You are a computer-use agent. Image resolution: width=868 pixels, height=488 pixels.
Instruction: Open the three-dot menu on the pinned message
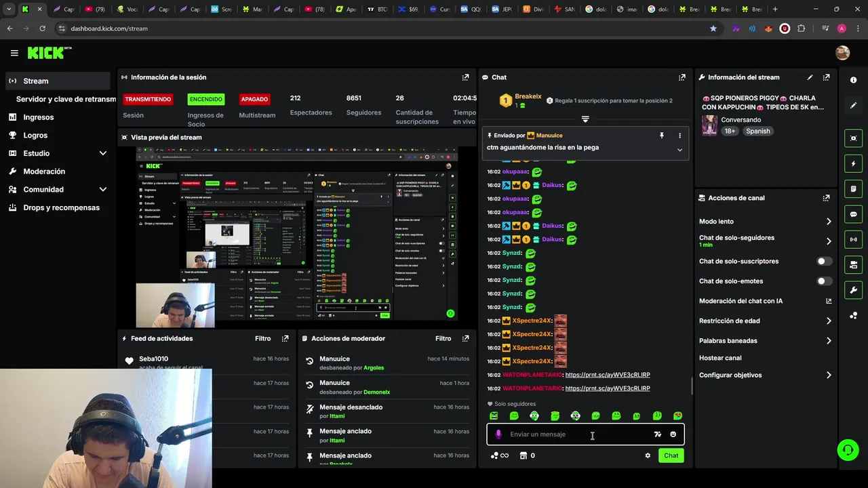(679, 136)
